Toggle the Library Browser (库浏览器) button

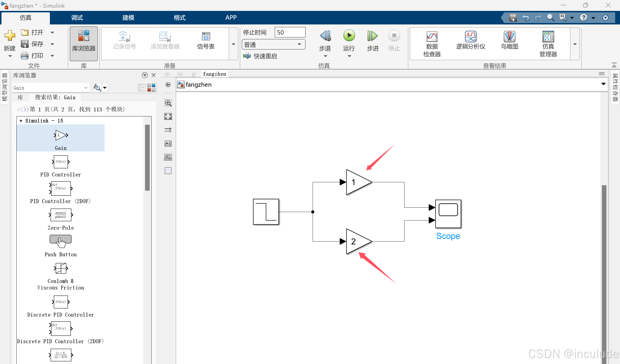(x=84, y=43)
